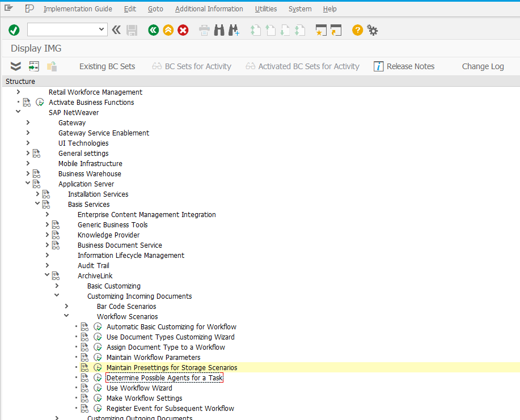Viewport: 520px width, 420px height.
Task: Select Enterprise Content Management Integration
Action: tap(146, 214)
